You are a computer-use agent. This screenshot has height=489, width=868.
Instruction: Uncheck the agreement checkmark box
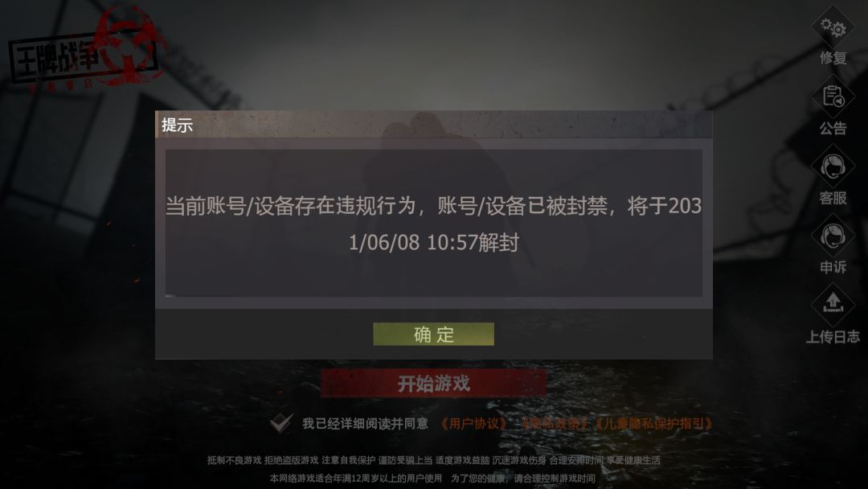tap(281, 422)
